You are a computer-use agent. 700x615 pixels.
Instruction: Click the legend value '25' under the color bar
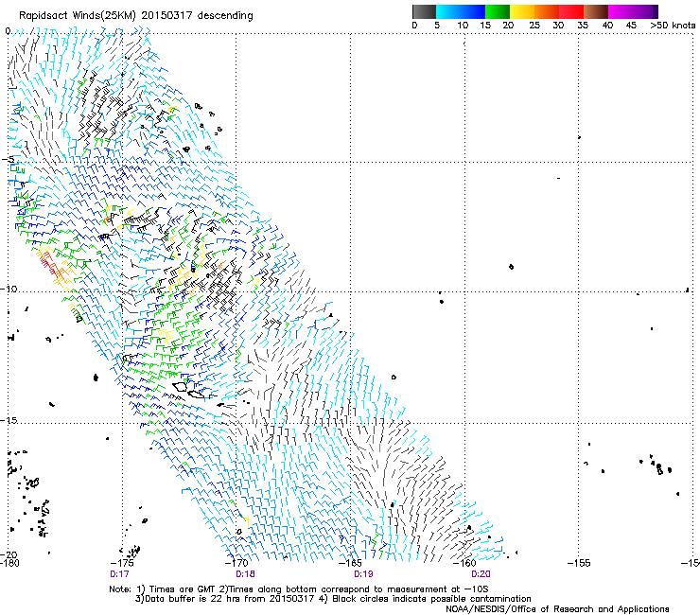pyautogui.click(x=534, y=26)
